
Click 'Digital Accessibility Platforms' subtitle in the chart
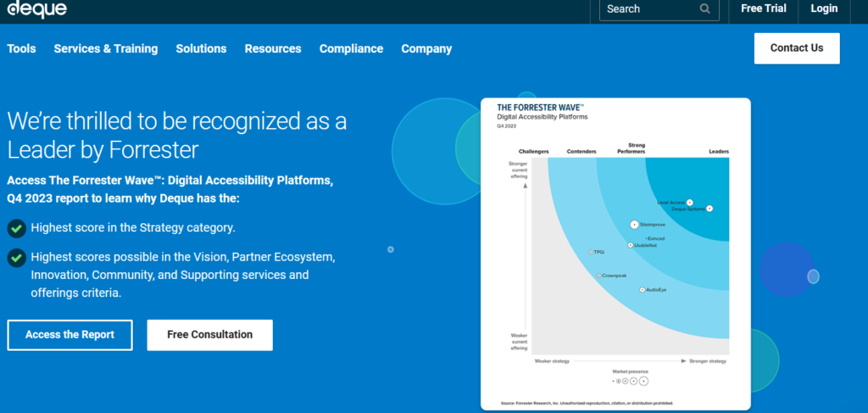tap(542, 117)
